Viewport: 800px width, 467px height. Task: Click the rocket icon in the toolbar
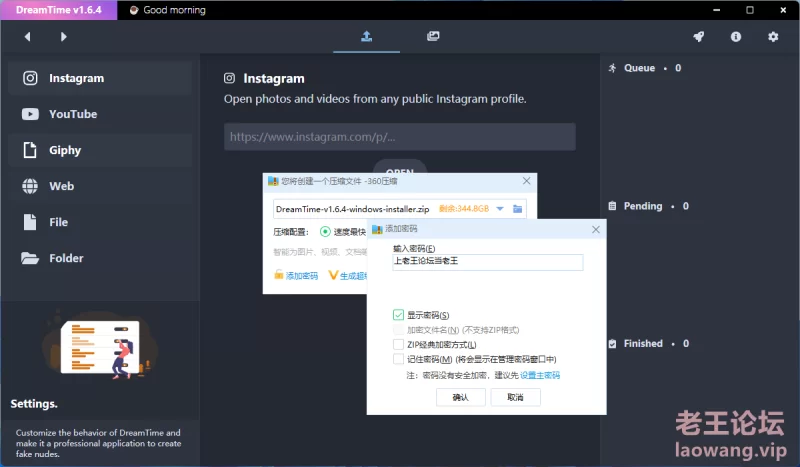click(x=698, y=37)
